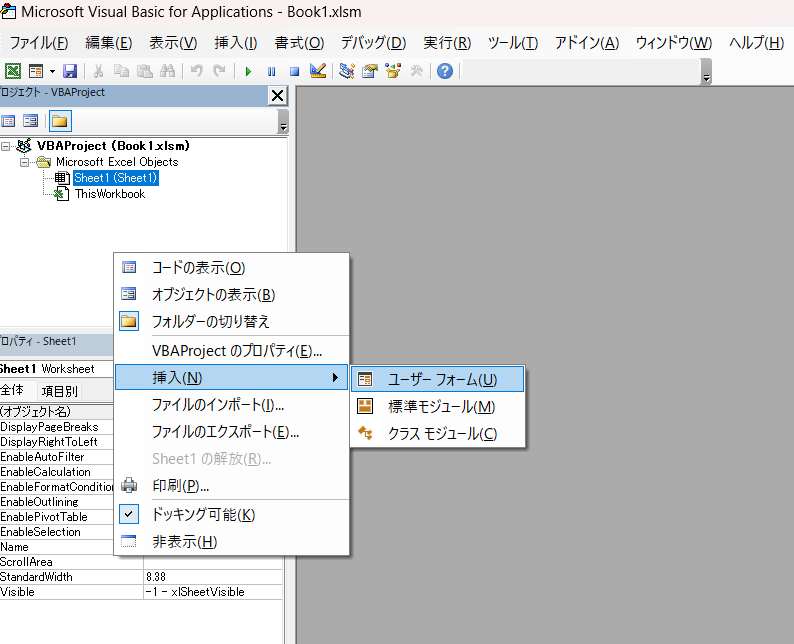The height and width of the screenshot is (644, 794).
Task: Toggle Design Mode icon in toolbar
Action: [317, 71]
